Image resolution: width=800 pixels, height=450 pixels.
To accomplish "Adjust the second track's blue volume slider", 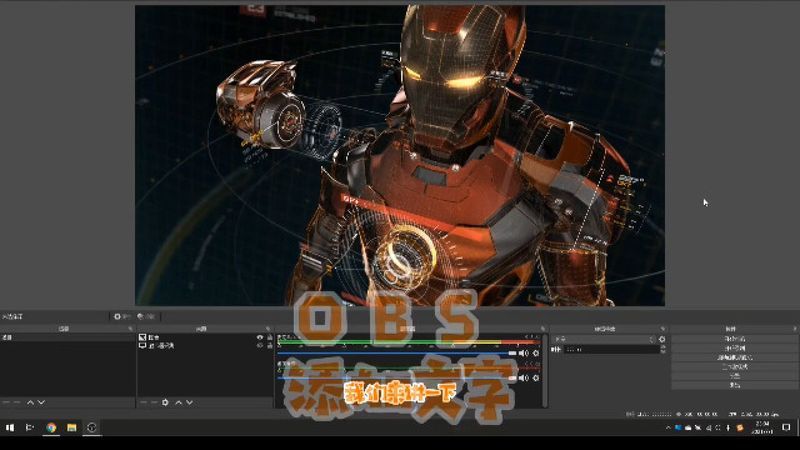I will tap(397, 378).
